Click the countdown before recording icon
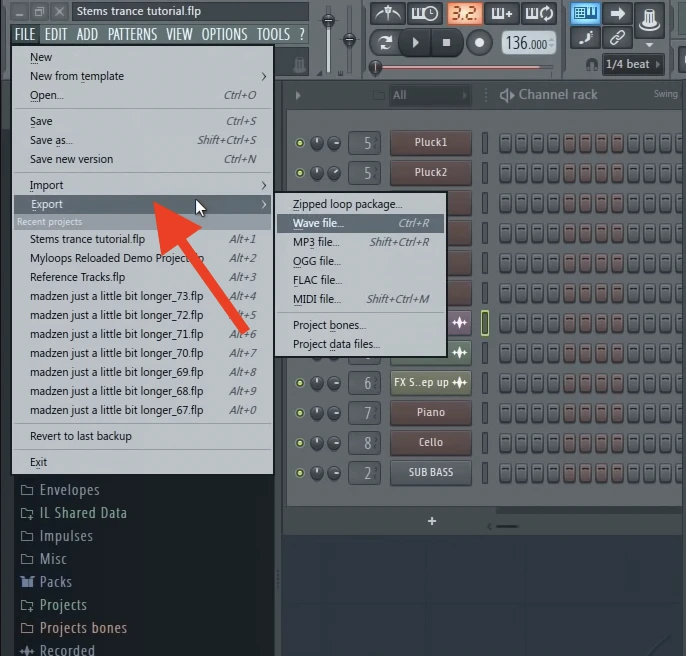 [463, 13]
